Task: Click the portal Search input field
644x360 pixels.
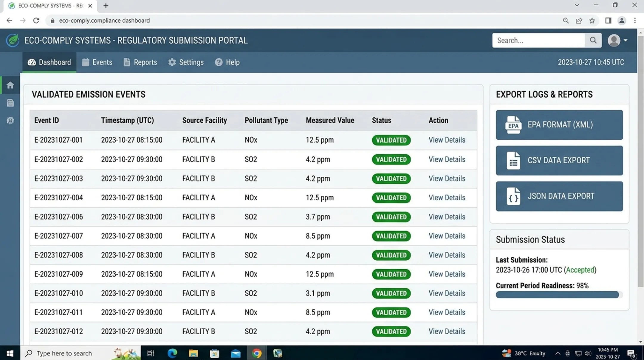Action: [538, 40]
